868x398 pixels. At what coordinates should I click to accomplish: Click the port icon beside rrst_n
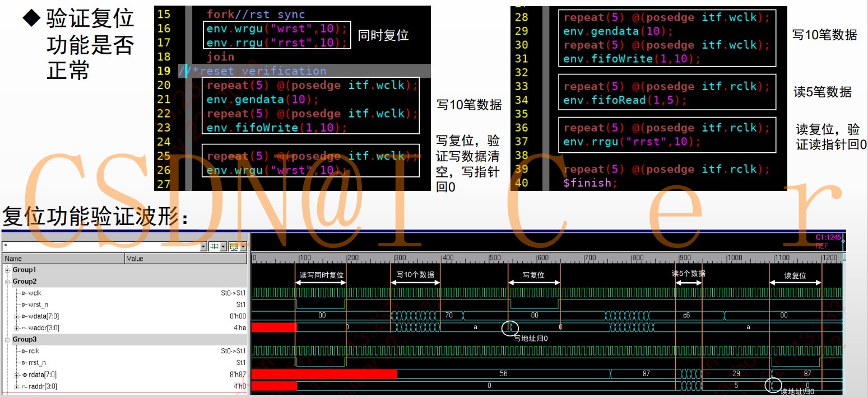[x=24, y=363]
